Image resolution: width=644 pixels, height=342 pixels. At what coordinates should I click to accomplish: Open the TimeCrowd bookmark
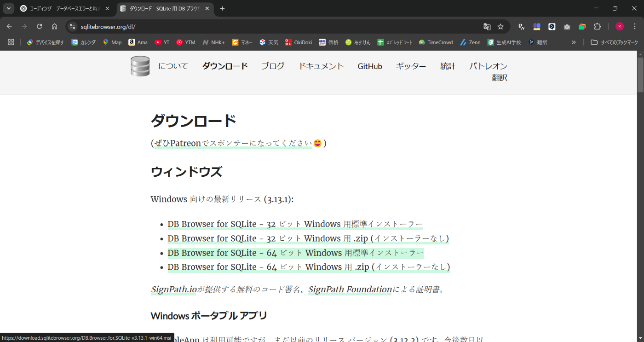pyautogui.click(x=436, y=42)
